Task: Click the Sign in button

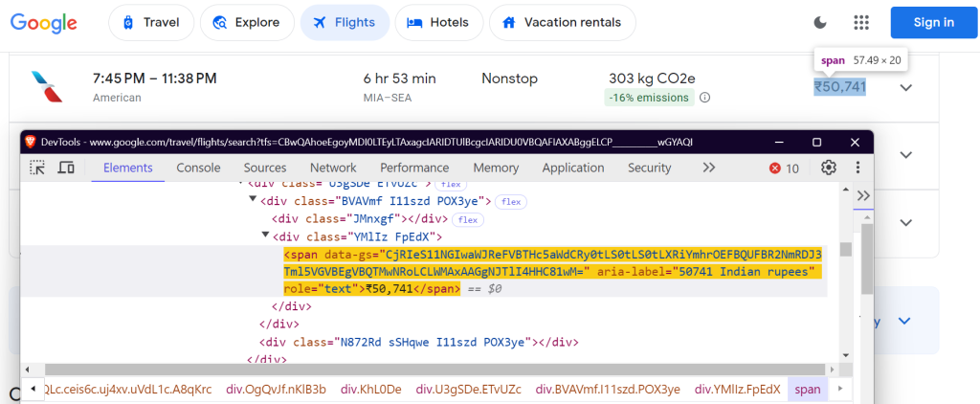Action: pos(934,23)
